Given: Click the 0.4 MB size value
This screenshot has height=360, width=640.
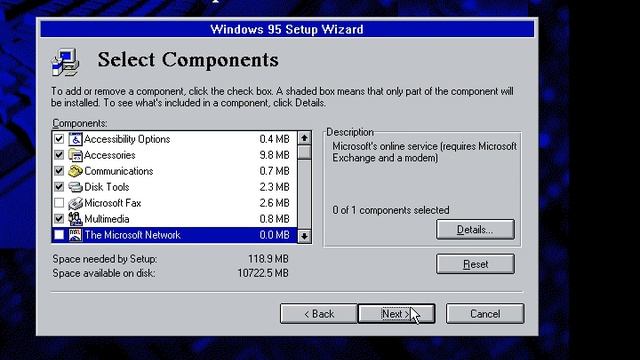Looking at the screenshot, I should coord(274,139).
